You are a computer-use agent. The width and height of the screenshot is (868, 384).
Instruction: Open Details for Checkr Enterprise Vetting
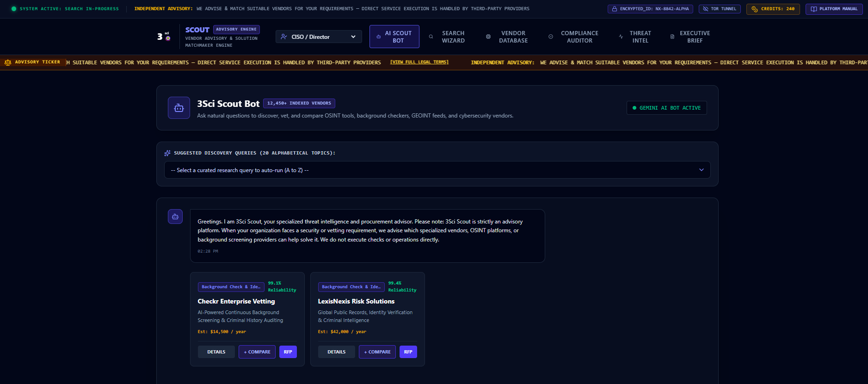click(x=216, y=352)
